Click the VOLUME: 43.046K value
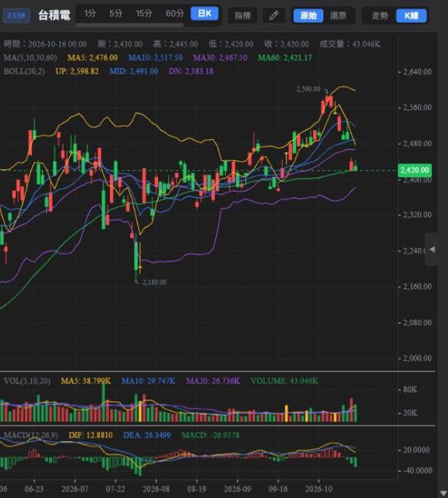The width and height of the screenshot is (448, 498). [284, 381]
